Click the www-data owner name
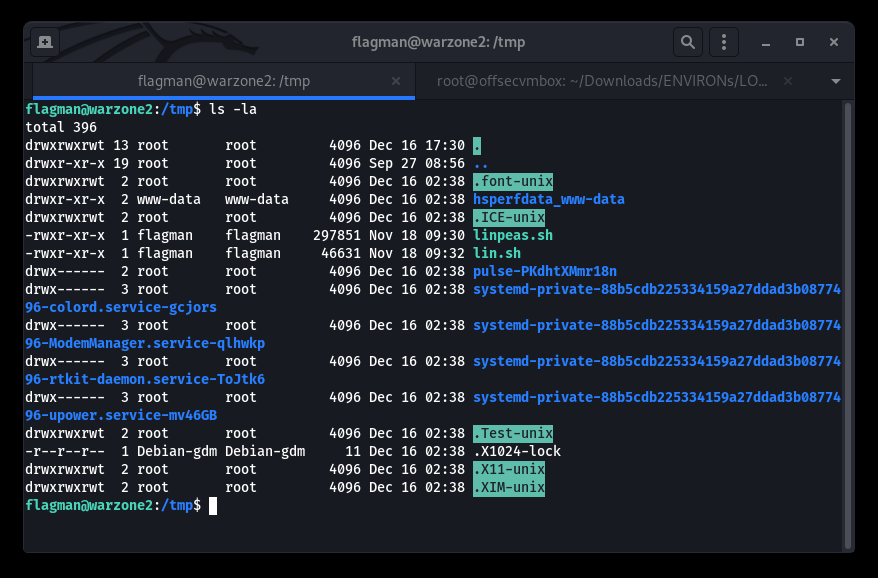Screen dimensions: 878x578 pos(169,199)
